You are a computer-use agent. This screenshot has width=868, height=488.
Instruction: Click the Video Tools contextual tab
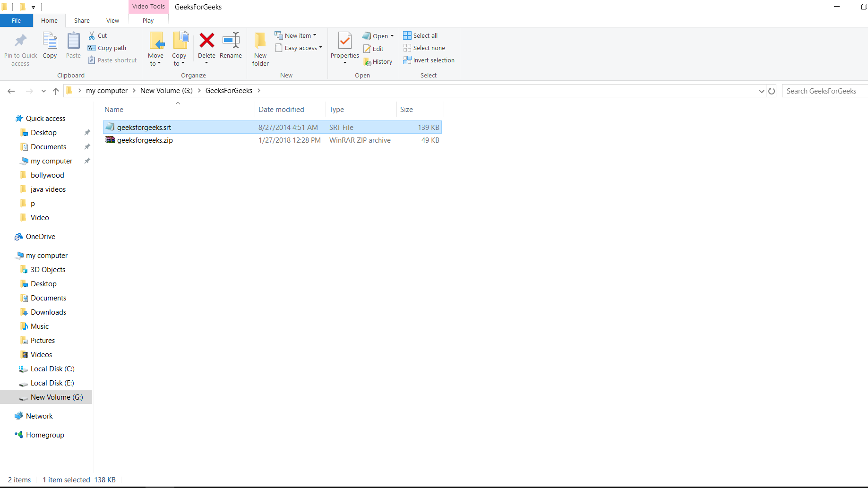click(x=148, y=7)
